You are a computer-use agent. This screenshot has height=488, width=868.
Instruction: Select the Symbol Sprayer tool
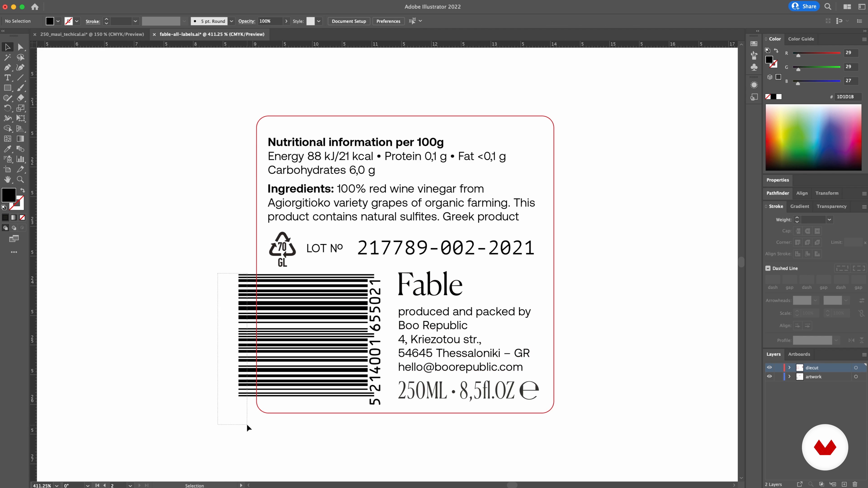coord(7,159)
